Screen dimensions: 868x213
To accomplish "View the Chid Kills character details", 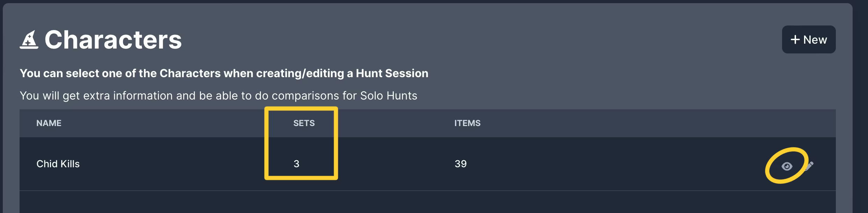I will coord(787,167).
